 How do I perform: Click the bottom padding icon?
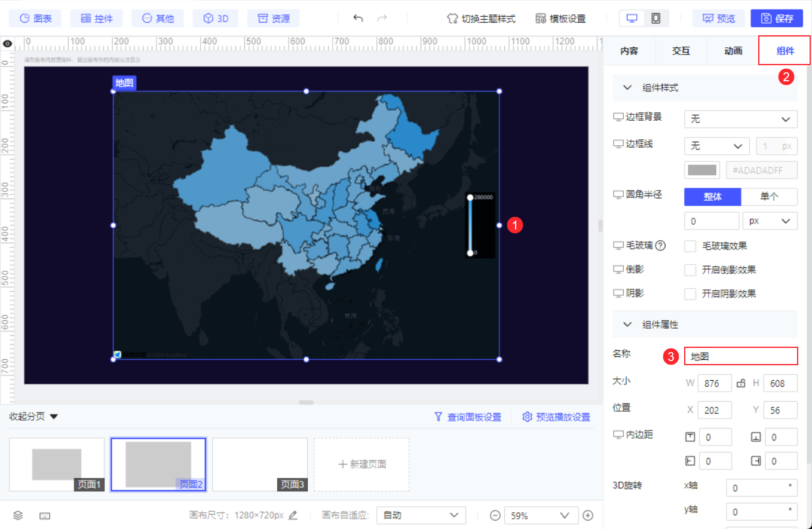(x=756, y=437)
